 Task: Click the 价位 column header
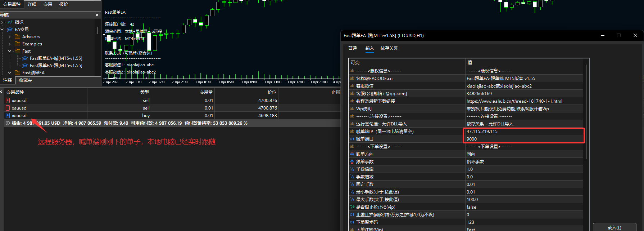246,92
